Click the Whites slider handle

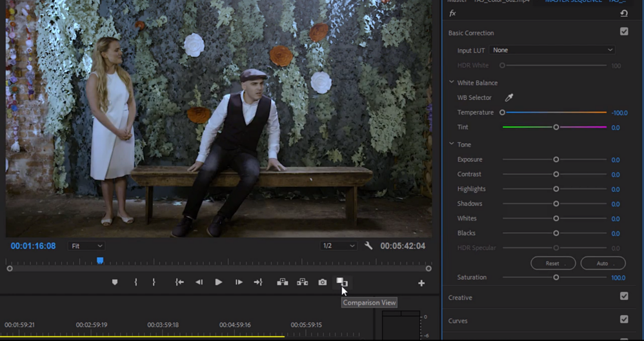(556, 219)
